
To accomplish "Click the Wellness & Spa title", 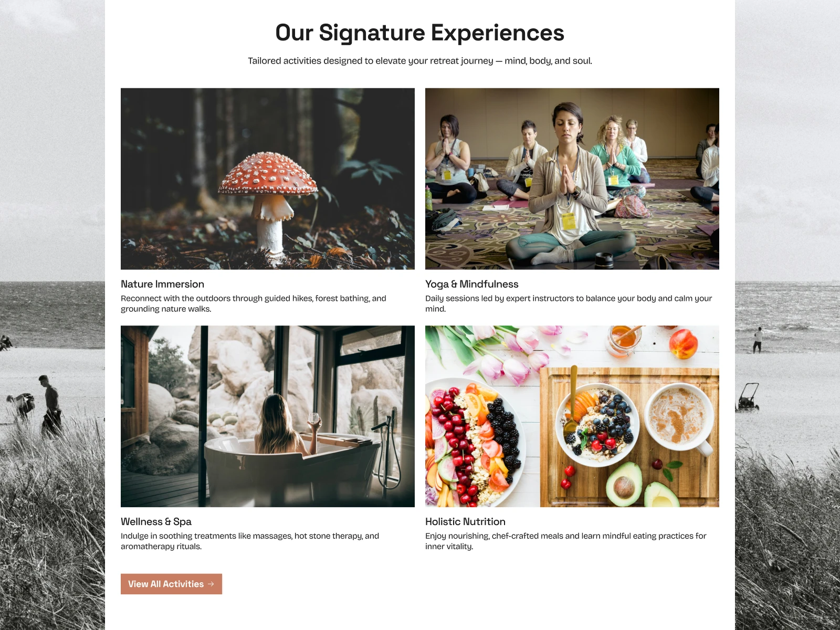I will pos(156,521).
